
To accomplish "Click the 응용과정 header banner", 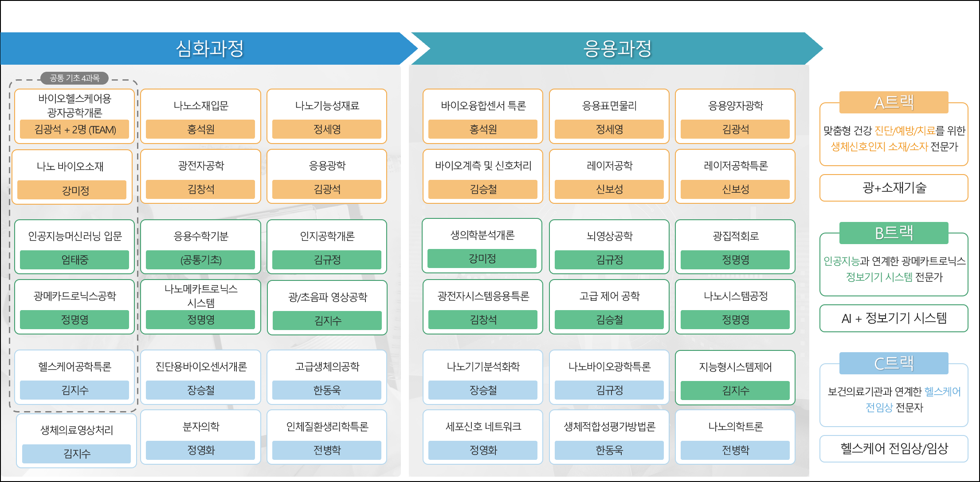I will point(617,49).
